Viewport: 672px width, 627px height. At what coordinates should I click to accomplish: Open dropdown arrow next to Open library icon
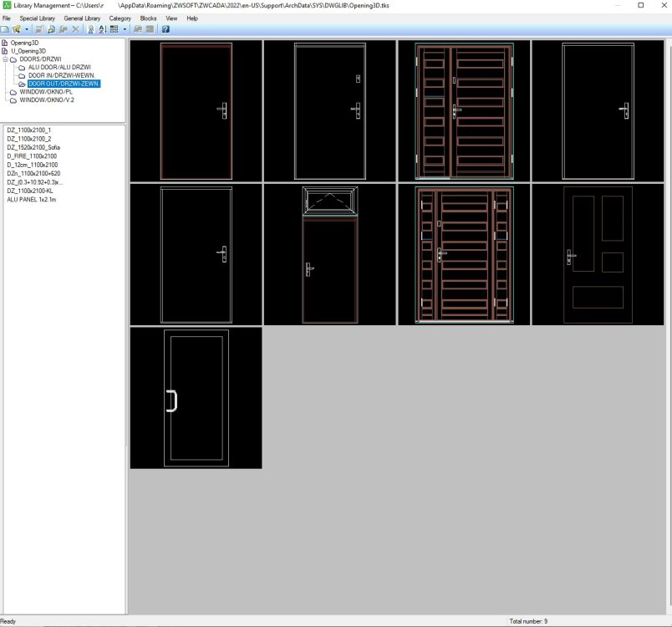(x=26, y=29)
